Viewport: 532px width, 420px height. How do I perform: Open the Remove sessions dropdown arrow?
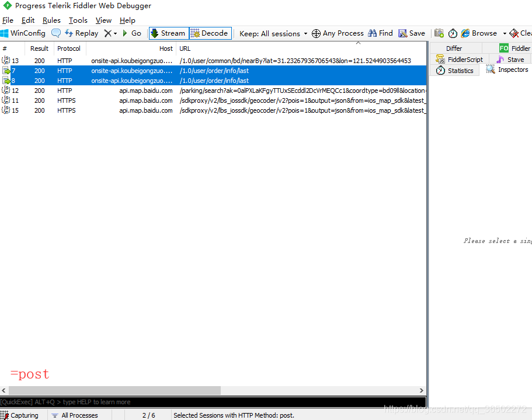(x=116, y=33)
